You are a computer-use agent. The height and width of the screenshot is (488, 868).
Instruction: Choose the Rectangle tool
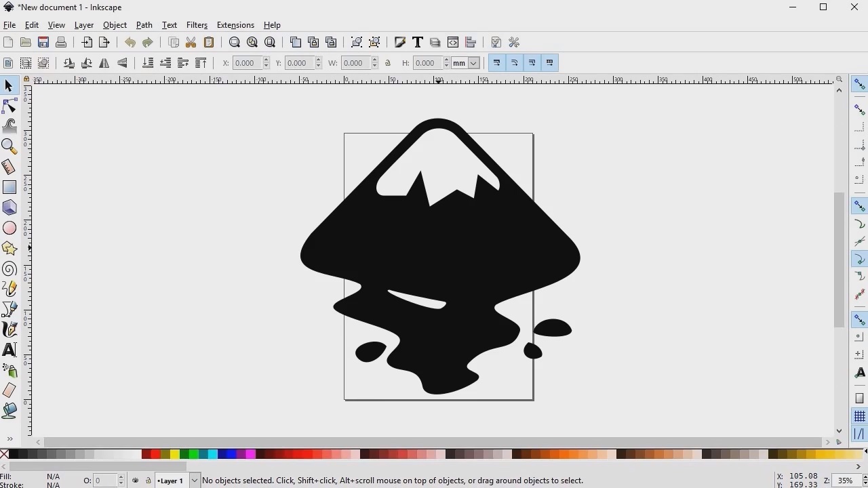click(9, 187)
